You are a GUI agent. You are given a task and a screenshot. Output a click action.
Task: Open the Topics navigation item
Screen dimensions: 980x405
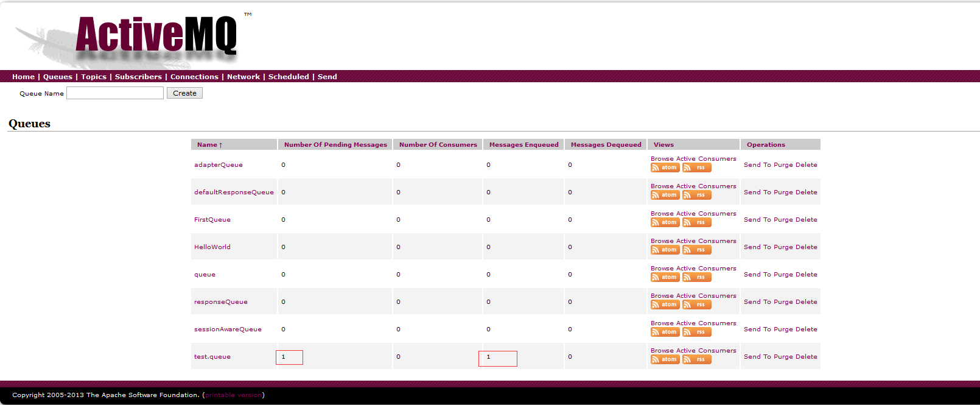click(94, 77)
